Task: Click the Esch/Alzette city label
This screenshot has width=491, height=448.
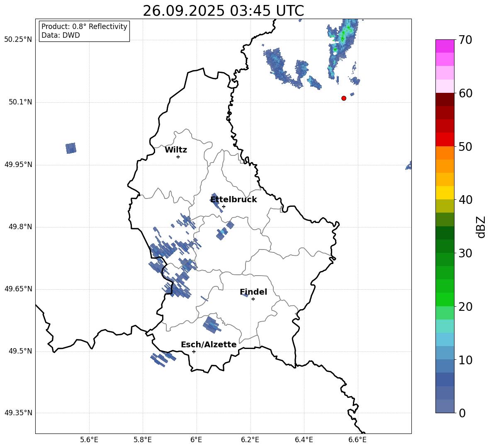Action: [x=209, y=345]
